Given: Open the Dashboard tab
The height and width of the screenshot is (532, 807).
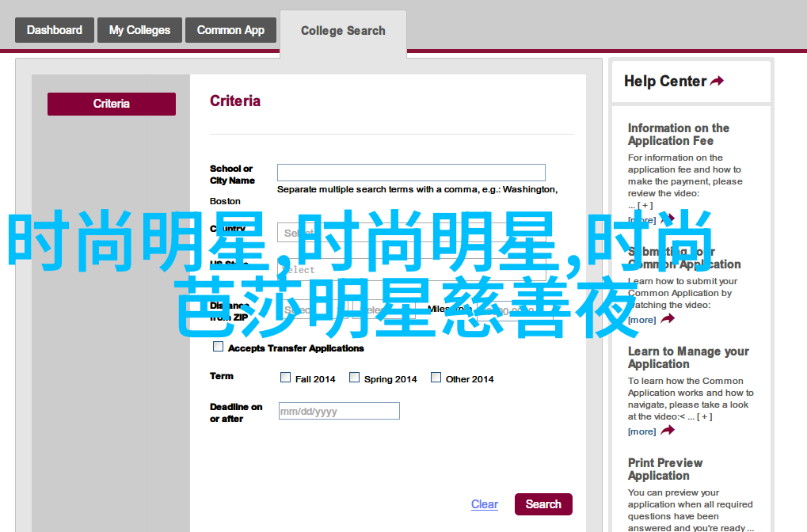Looking at the screenshot, I should point(55,30).
